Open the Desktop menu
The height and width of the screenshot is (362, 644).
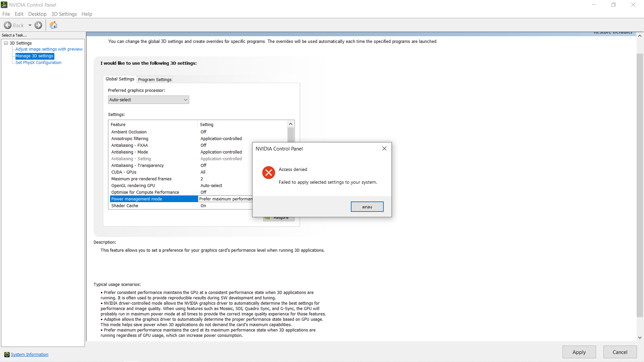click(x=37, y=14)
